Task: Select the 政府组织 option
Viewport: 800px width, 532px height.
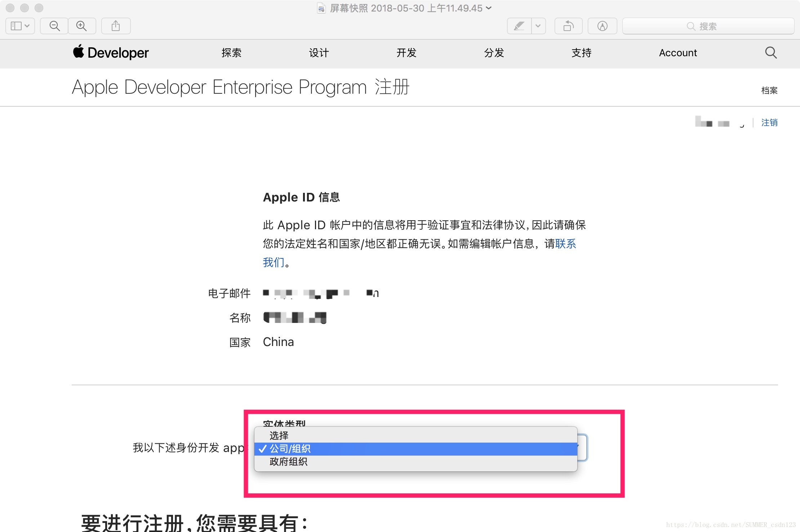Action: coord(416,462)
